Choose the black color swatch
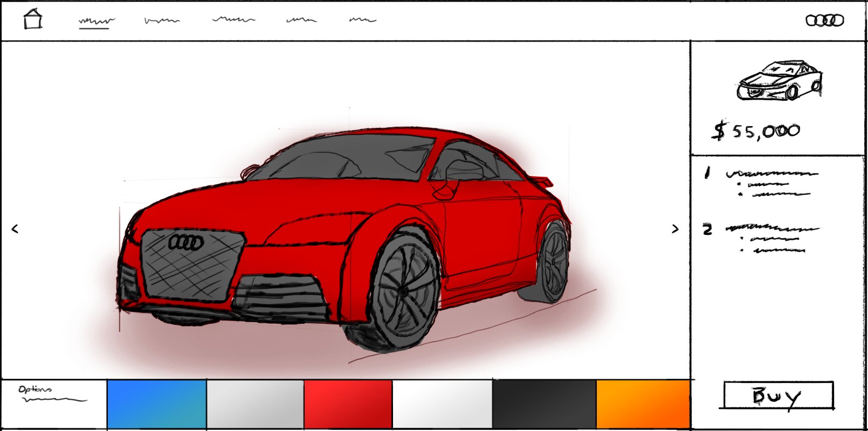Image resolution: width=868 pixels, height=431 pixels. click(x=544, y=405)
